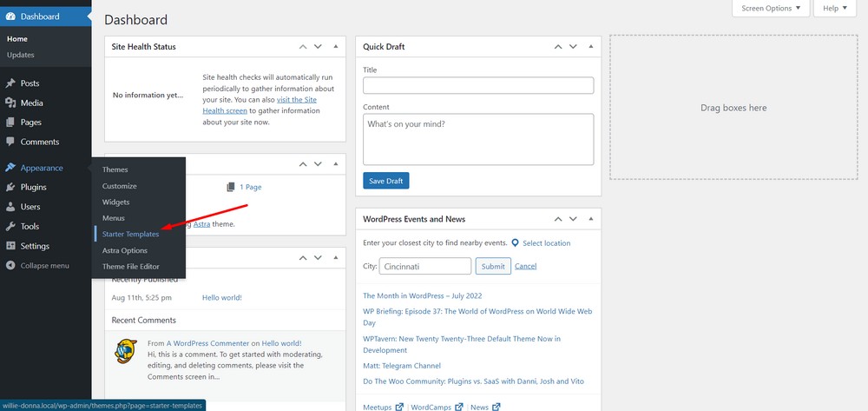Click into the Quick Draft Title field
The width and height of the screenshot is (868, 411).
(x=478, y=85)
